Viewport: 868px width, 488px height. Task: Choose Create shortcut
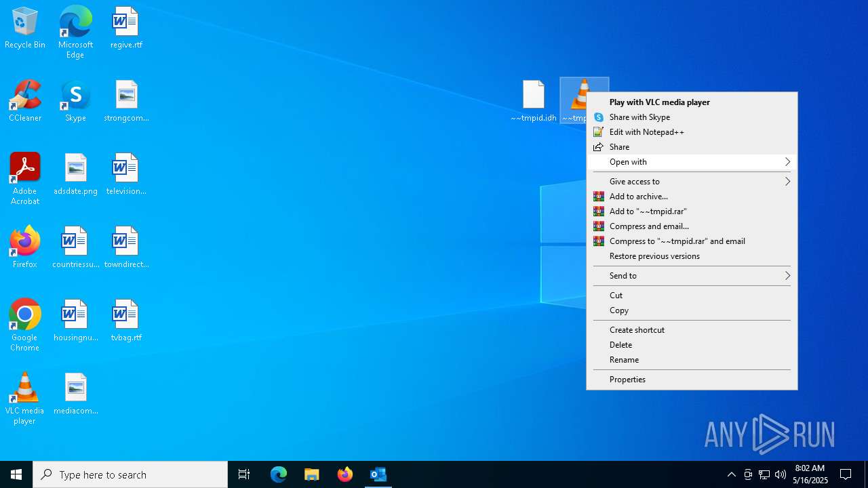click(692, 330)
